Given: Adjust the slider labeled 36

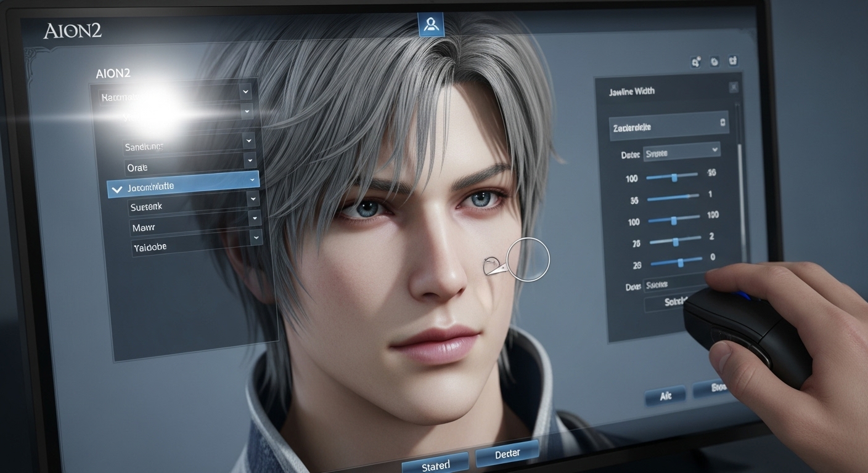Looking at the screenshot, I should point(673,198).
